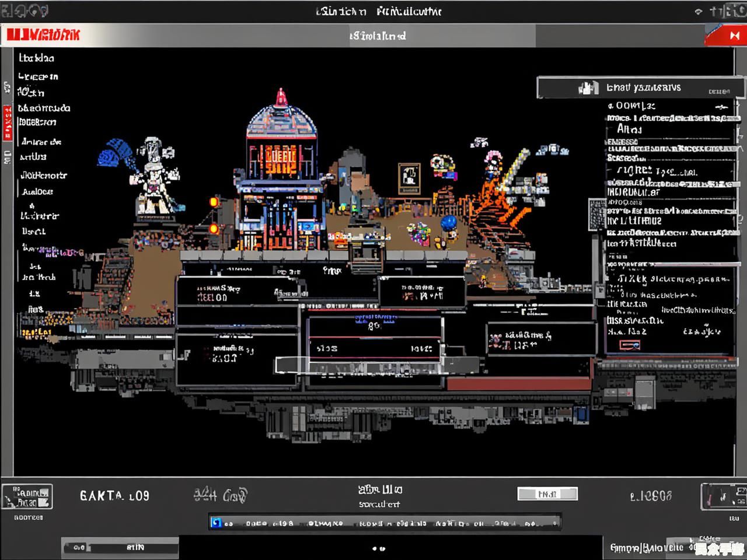Click the framed portrait icon in the scene

[x=409, y=178]
